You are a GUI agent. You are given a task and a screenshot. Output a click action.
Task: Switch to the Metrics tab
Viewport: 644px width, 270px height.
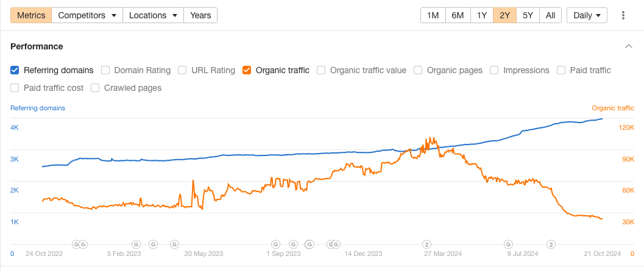pyautogui.click(x=31, y=15)
